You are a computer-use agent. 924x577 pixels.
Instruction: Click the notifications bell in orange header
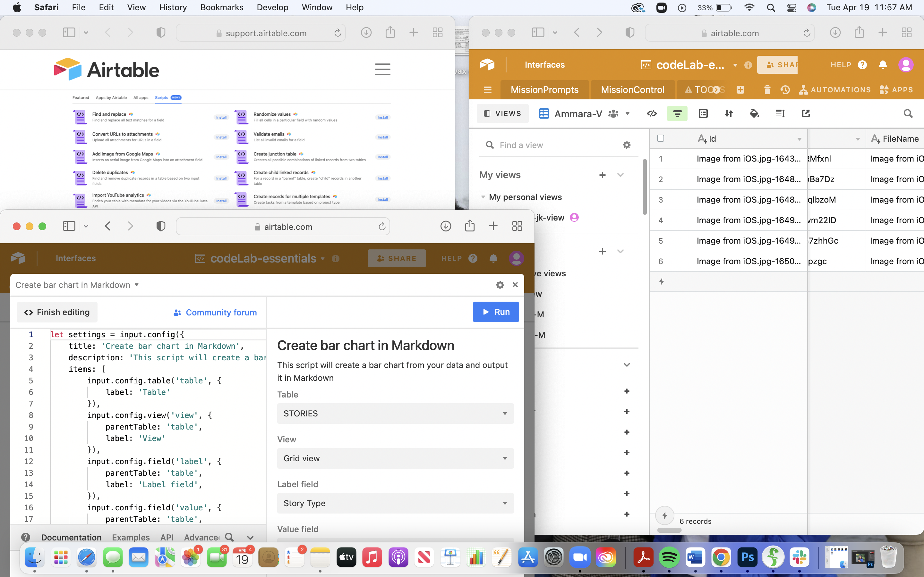(x=882, y=65)
